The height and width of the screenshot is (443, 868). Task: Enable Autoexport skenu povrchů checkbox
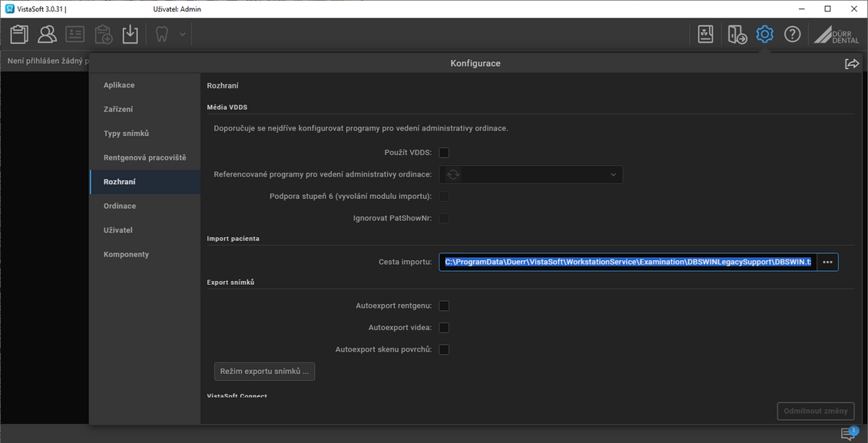444,349
